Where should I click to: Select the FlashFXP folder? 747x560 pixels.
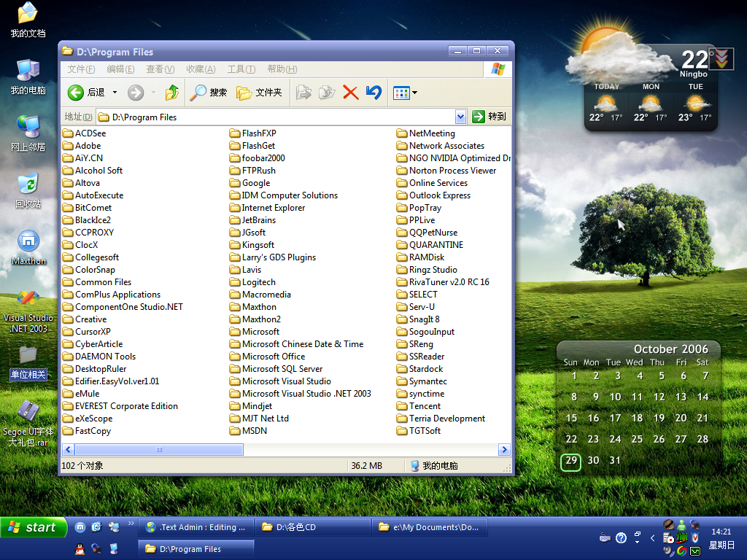(x=253, y=133)
